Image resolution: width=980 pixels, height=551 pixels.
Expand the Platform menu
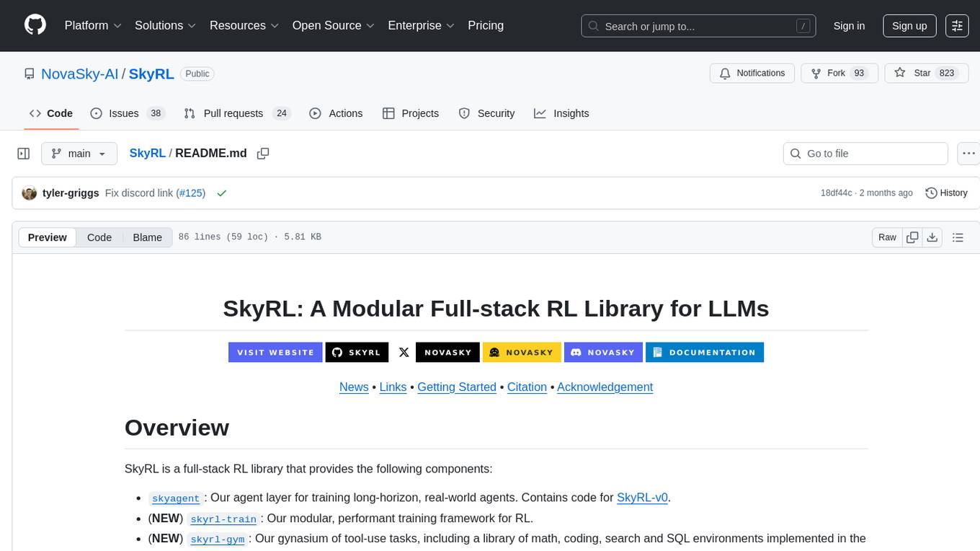93,25
